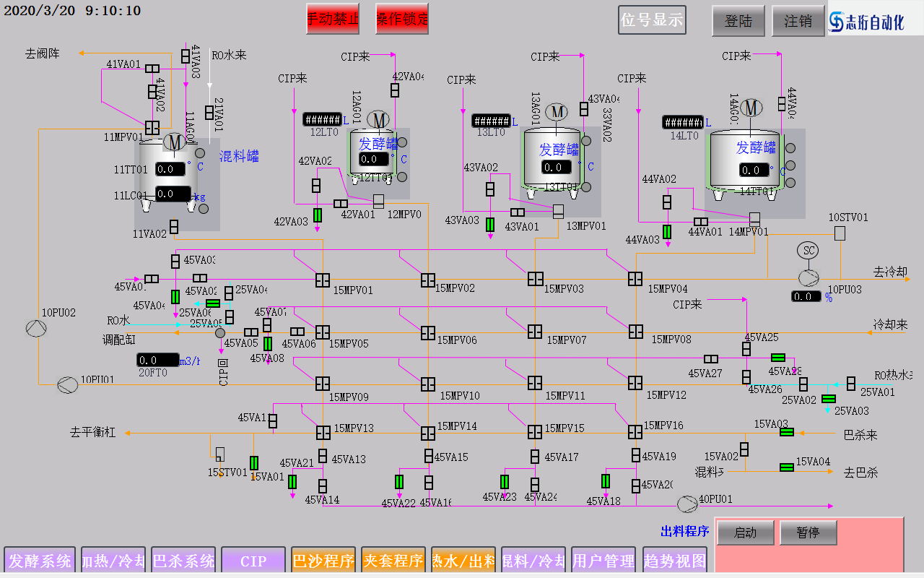Click the 14MPV01 tank outlet valve
The width and height of the screenshot is (924, 578).
(x=754, y=218)
